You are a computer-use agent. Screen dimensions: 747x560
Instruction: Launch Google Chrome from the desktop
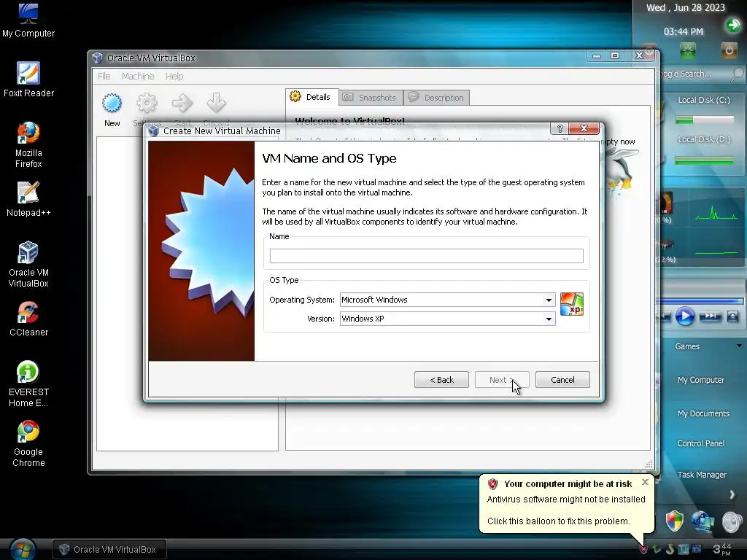28,444
